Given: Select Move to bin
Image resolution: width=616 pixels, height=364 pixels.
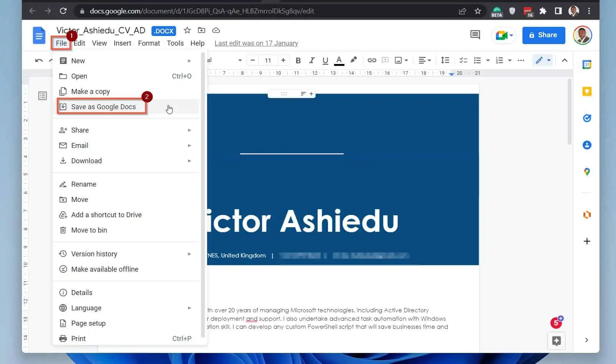Looking at the screenshot, I should pyautogui.click(x=126, y=230).
